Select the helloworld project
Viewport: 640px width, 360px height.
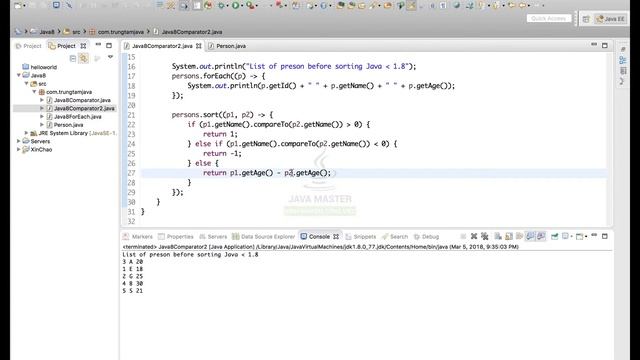(x=43, y=67)
